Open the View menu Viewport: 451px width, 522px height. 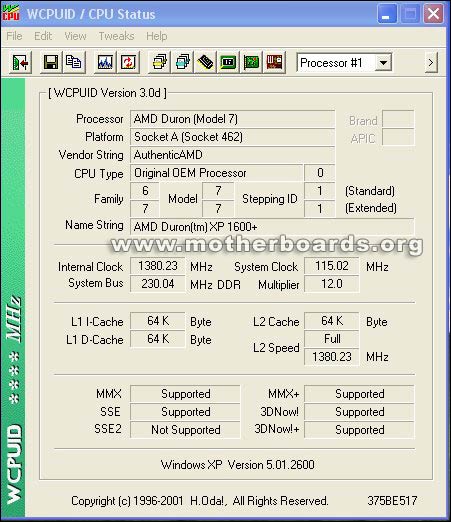[75, 36]
